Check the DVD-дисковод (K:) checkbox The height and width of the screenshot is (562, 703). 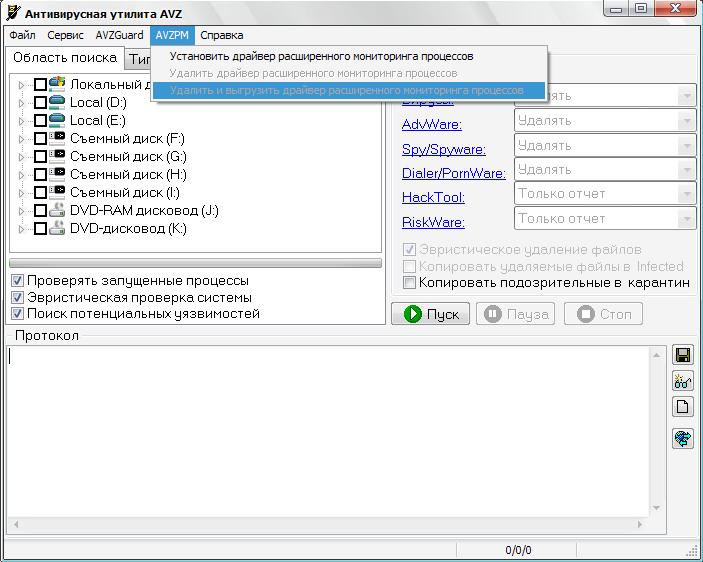(x=40, y=229)
